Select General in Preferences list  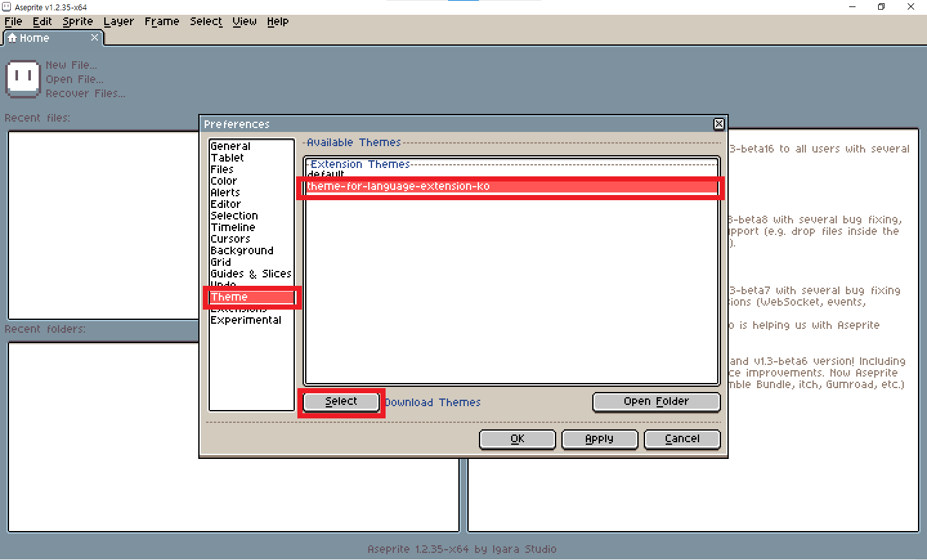[252, 146]
